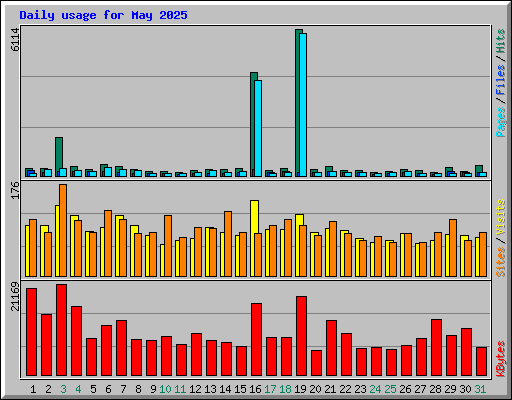Viewport: 512px width, 400px height.
Task: Click the orange visits bar for day 10
Action: point(168,246)
